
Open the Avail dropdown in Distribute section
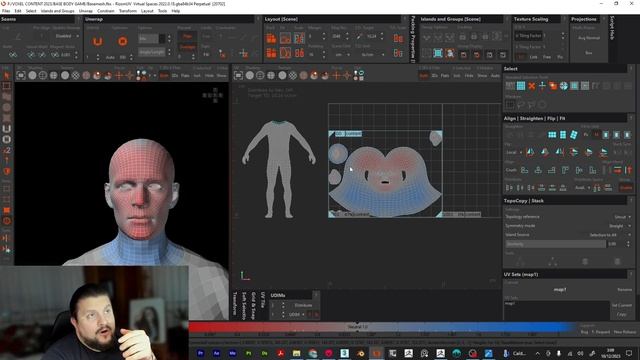coord(582,188)
